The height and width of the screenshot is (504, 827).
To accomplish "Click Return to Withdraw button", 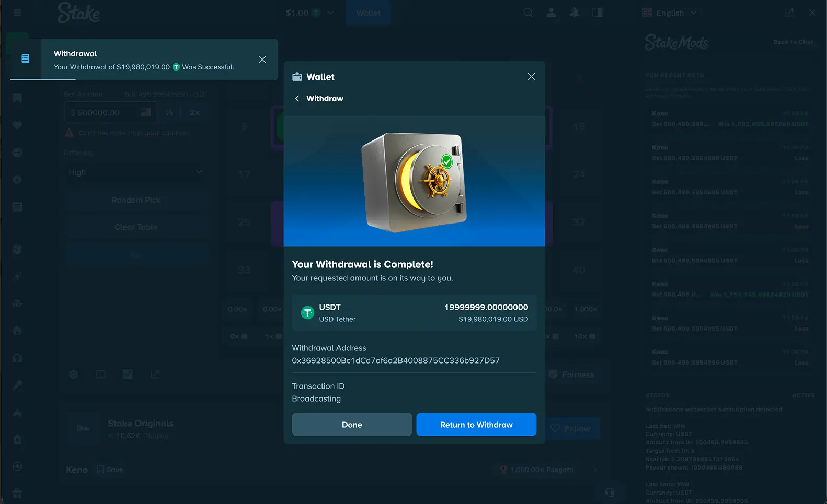I will (476, 425).
